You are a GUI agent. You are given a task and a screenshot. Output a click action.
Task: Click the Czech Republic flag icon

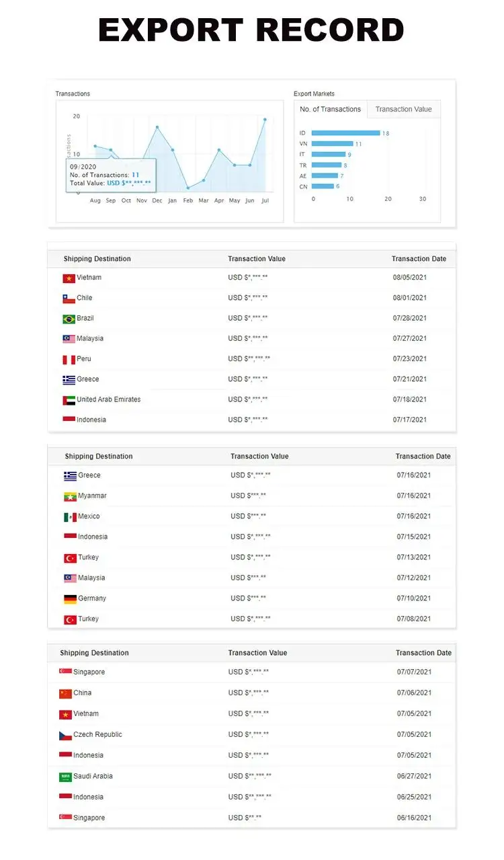tap(65, 735)
